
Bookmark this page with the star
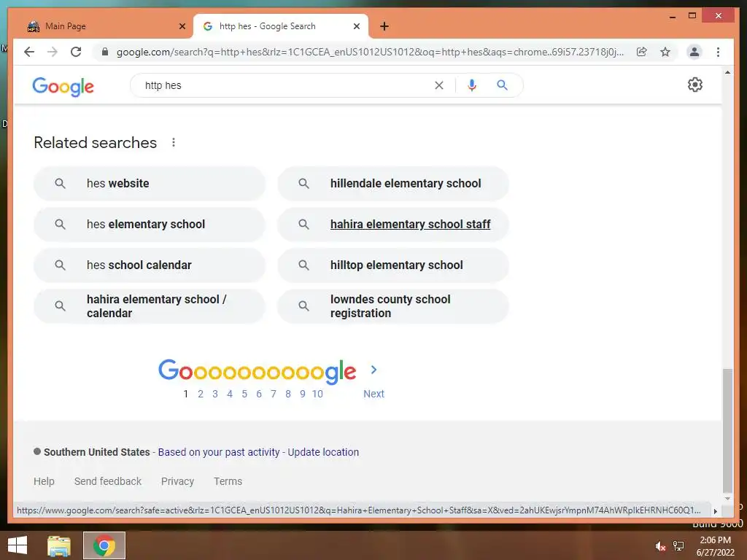pyautogui.click(x=665, y=52)
